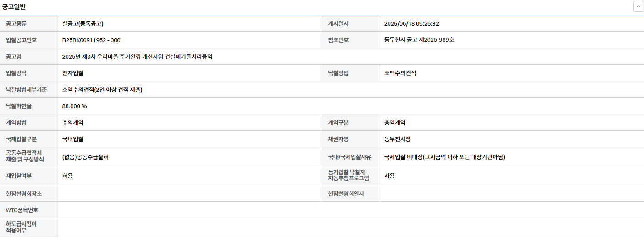Click the 국제입찰 비대상 reason text
This screenshot has width=644, height=238.
(444, 157)
